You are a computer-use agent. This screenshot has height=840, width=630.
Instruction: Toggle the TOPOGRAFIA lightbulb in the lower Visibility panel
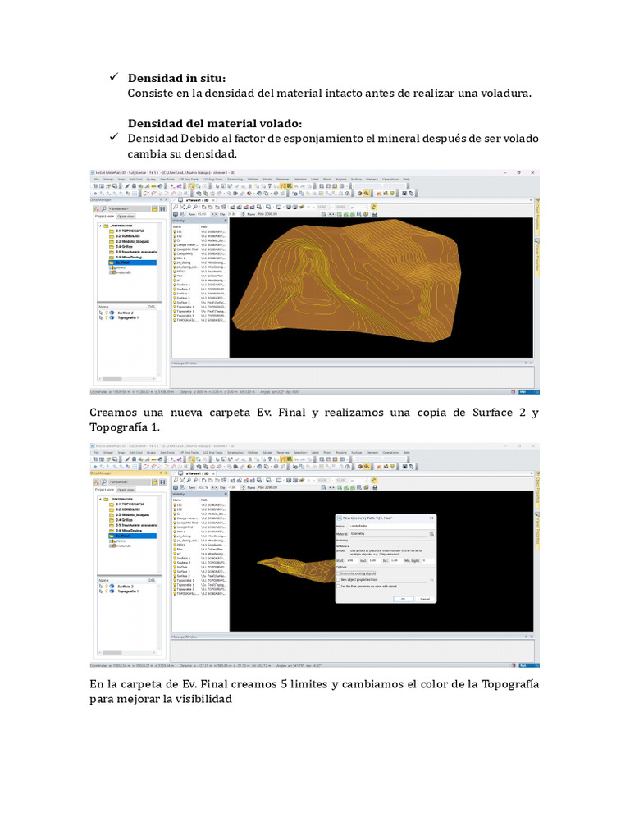[174, 594]
